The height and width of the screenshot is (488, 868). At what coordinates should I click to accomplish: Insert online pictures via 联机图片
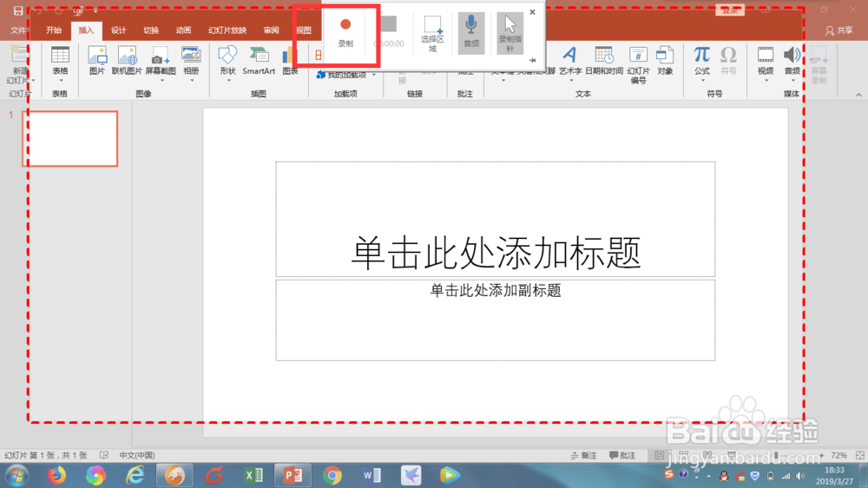[x=127, y=61]
